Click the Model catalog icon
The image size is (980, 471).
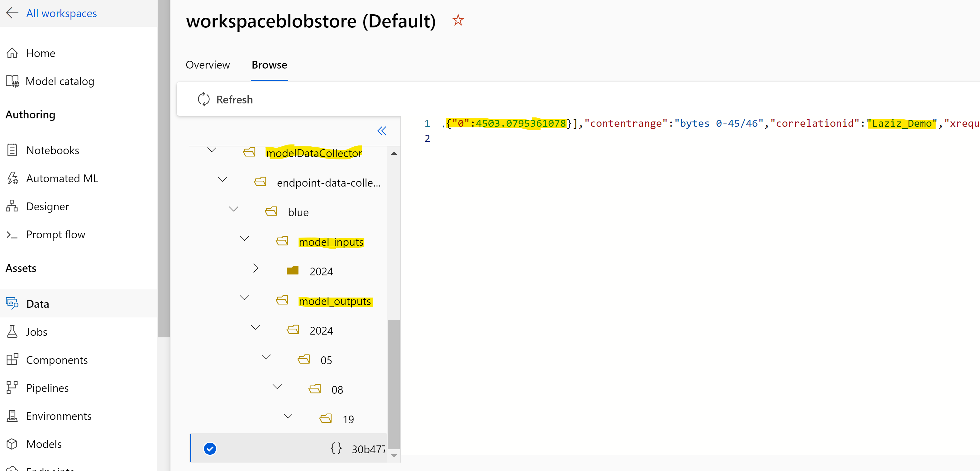[x=12, y=81]
